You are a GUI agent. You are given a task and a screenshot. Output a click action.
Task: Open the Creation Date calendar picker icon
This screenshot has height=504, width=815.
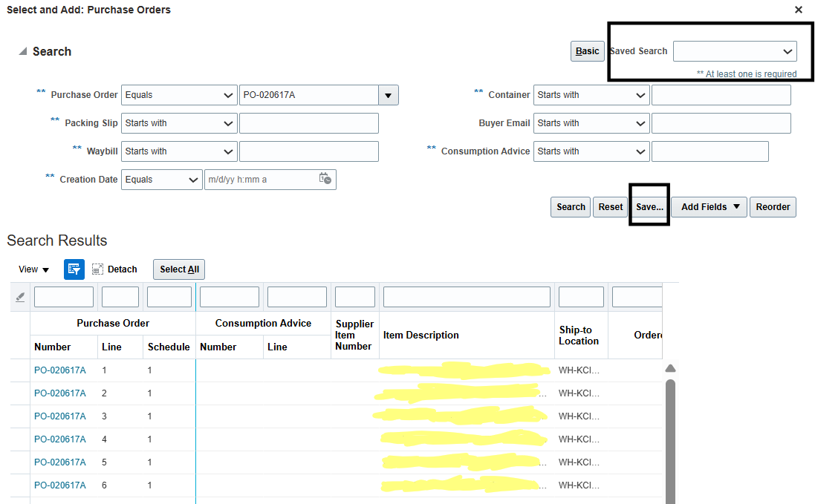[x=325, y=179]
